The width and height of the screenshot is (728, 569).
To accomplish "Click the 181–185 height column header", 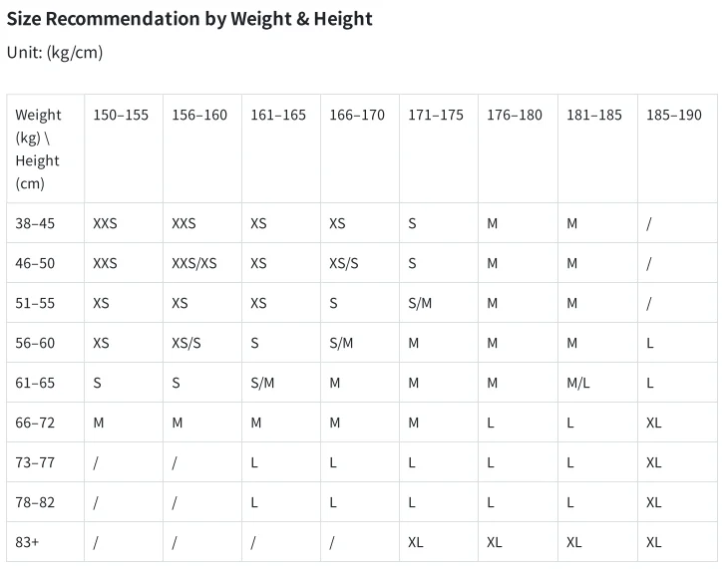I will pos(594,115).
